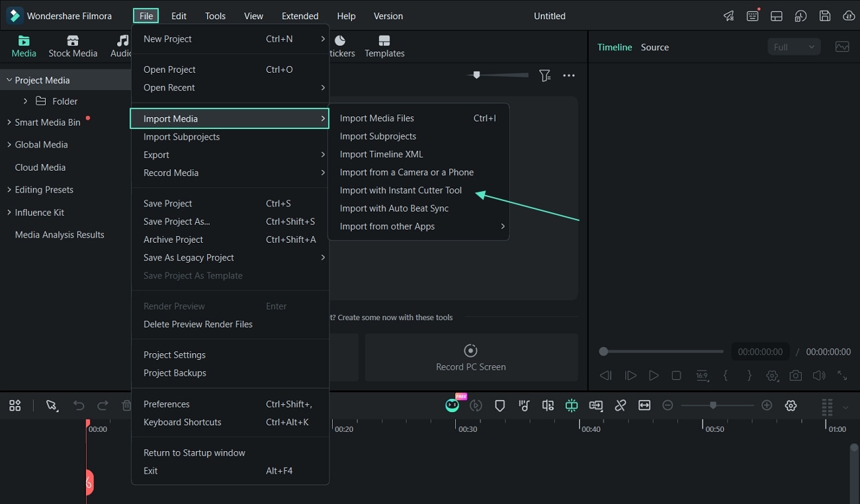This screenshot has height=504, width=860.
Task: Expand the Global Media arrow
Action: coord(9,144)
